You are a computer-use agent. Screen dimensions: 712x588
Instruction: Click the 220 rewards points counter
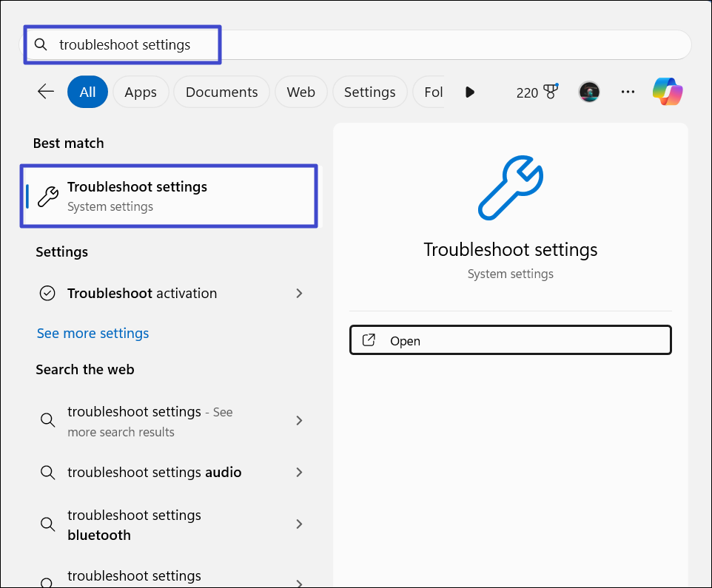(527, 92)
